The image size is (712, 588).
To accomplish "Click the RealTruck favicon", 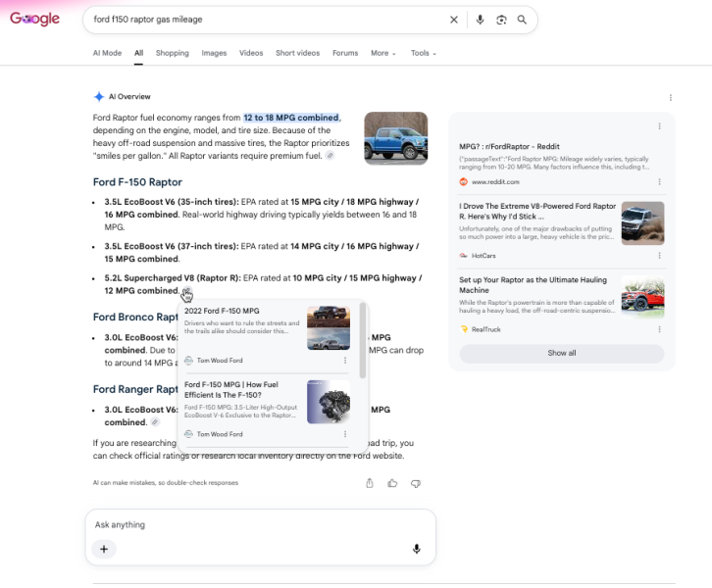I will click(x=464, y=329).
